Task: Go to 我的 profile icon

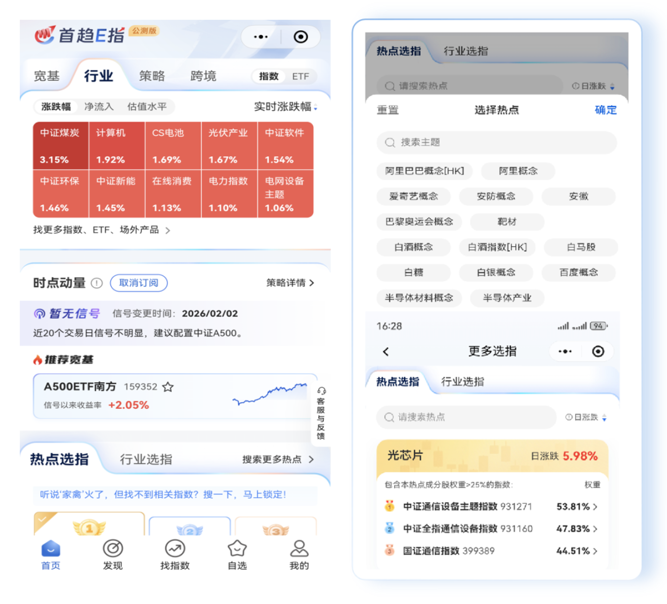Action: [299, 554]
